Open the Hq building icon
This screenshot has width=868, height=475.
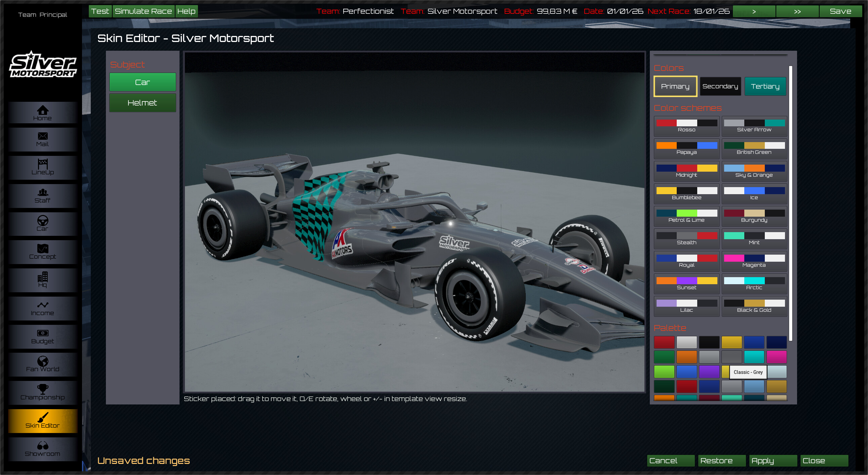coord(42,280)
